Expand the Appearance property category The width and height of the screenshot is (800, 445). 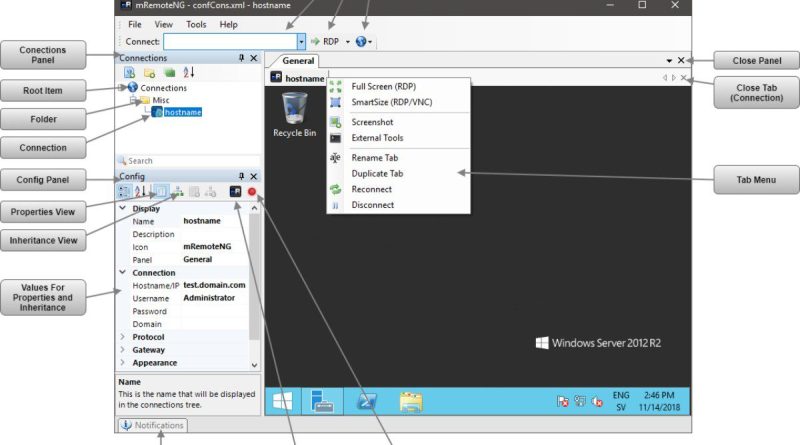(122, 362)
